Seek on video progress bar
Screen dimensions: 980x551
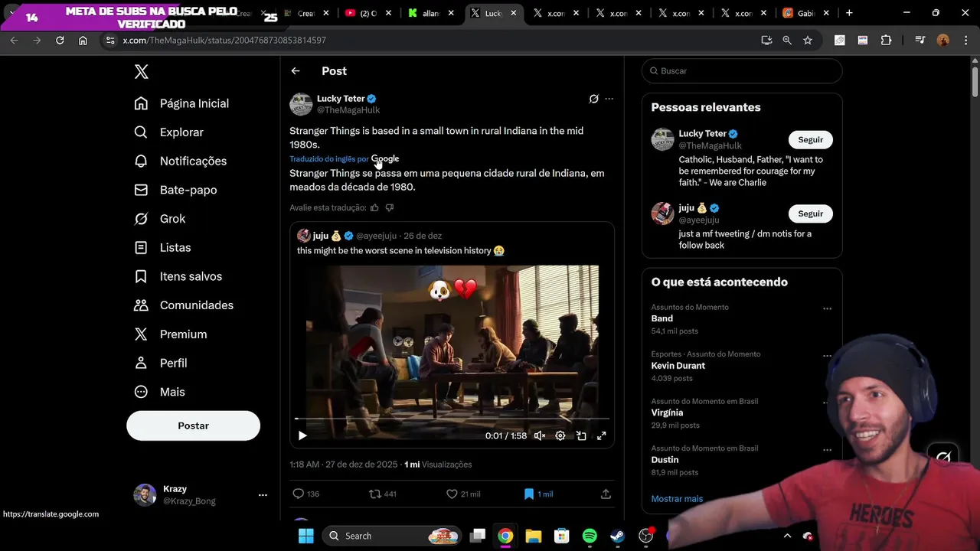click(x=452, y=419)
